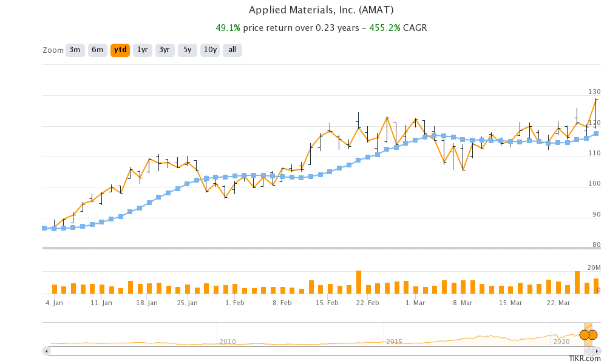607x364 pixels.
Task: Click the 2010 label in navigator
Action: pyautogui.click(x=228, y=342)
